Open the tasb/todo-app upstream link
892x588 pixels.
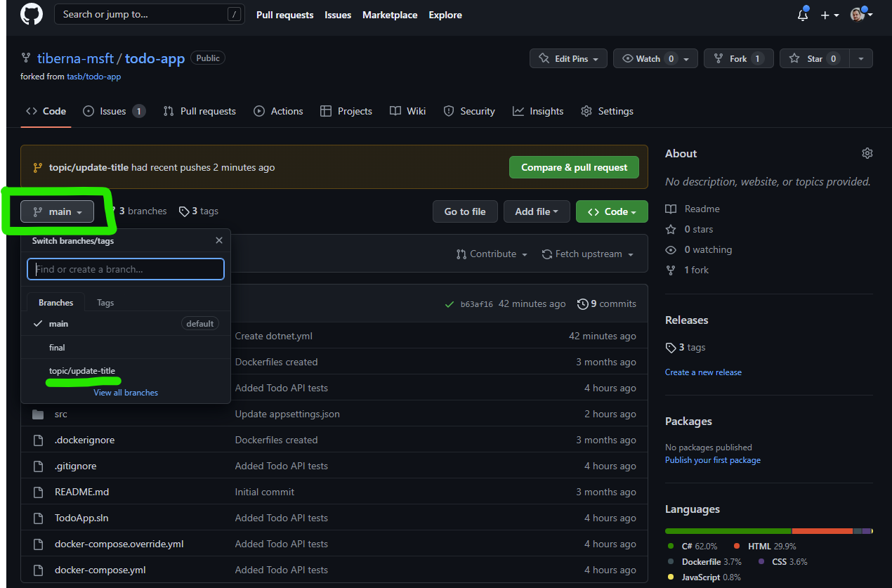coord(93,77)
